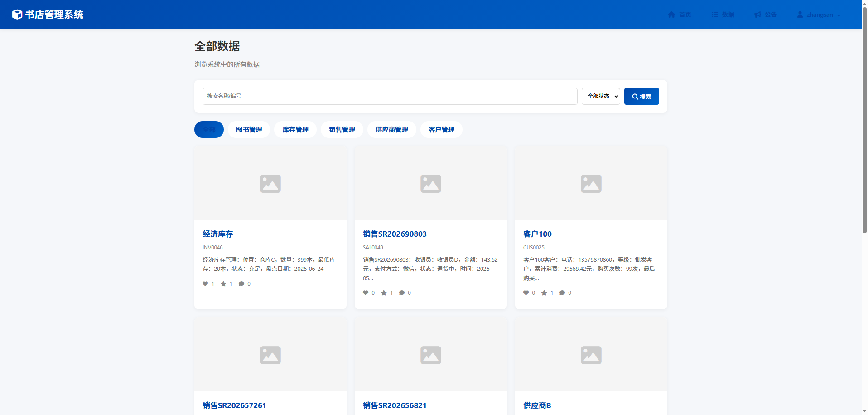
Task: Open the 全部状态 status dropdown
Action: coord(601,96)
